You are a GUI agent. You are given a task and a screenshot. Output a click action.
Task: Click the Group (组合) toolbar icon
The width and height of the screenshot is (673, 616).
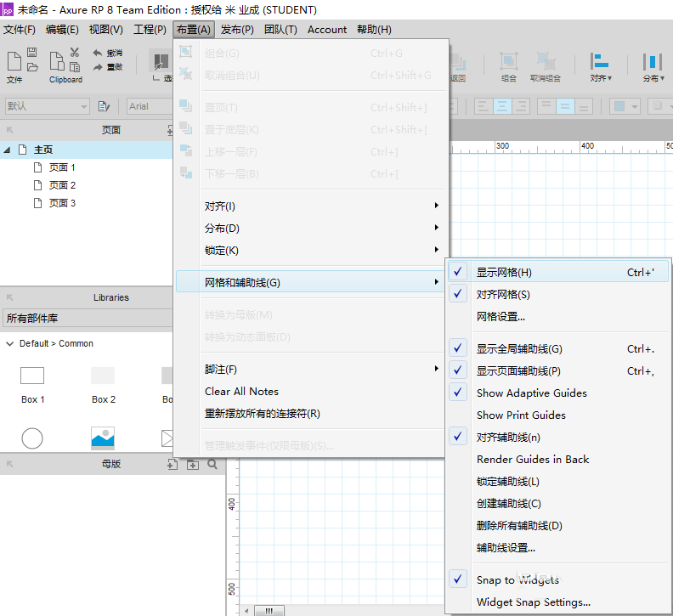[x=508, y=61]
